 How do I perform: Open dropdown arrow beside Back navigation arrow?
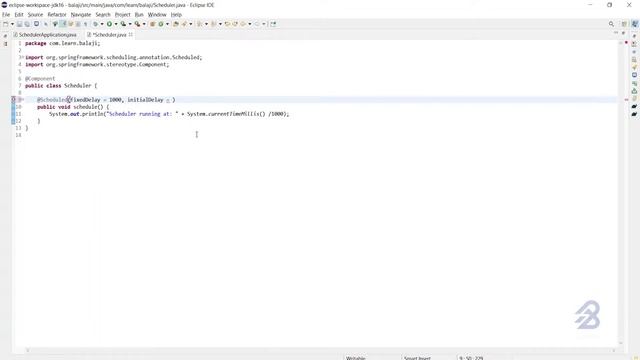250,24
